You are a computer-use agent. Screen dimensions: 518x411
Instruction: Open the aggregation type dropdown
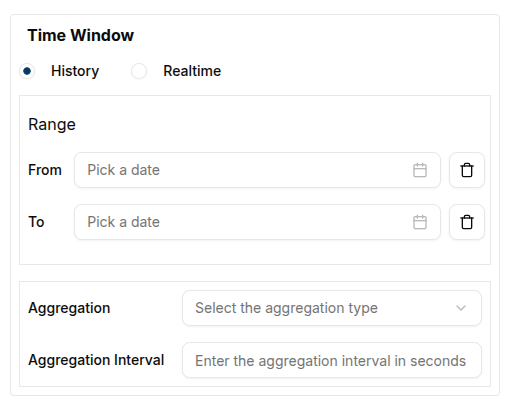coord(332,308)
